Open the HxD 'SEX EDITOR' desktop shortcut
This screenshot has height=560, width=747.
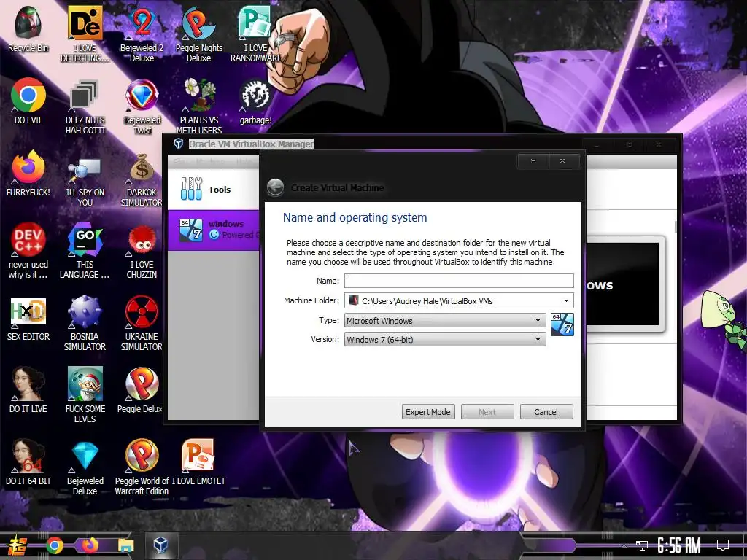[x=28, y=318]
